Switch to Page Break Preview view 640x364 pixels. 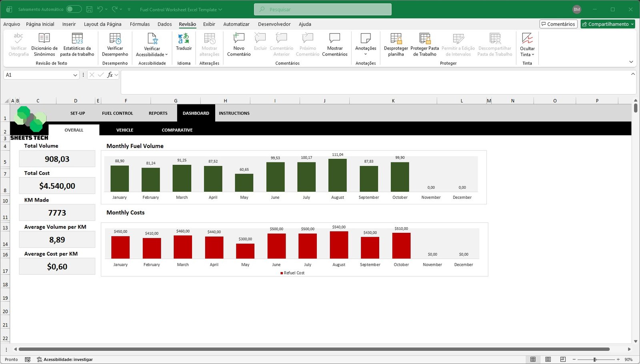(x=563, y=359)
